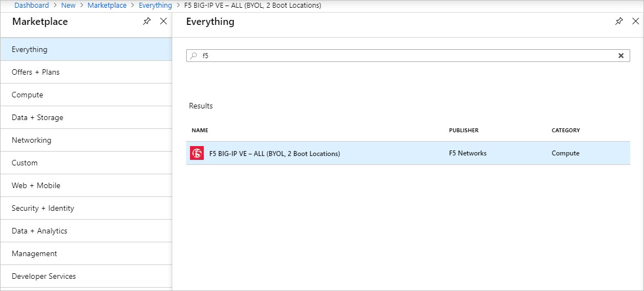Screen dimensions: 644x291
Task: Open the F5 BIG-IP VE result
Action: click(275, 153)
